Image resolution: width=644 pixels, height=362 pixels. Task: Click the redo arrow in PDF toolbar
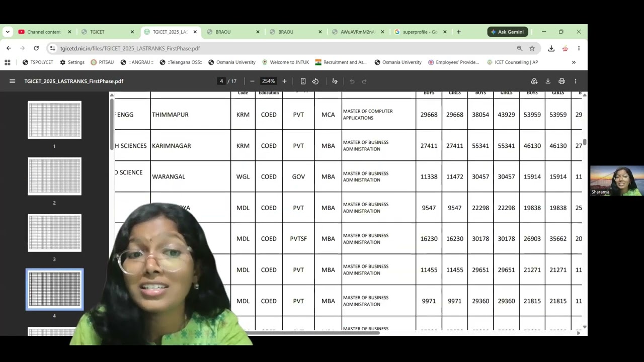tap(364, 81)
